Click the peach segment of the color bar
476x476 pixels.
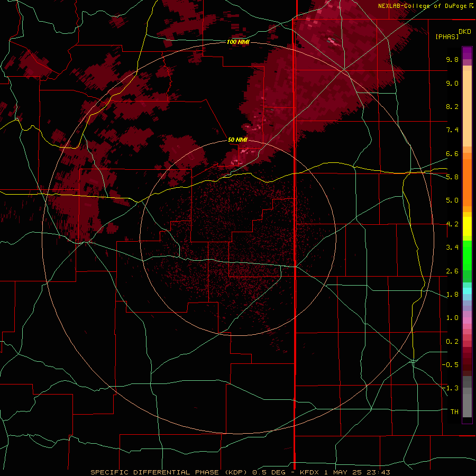point(467,108)
